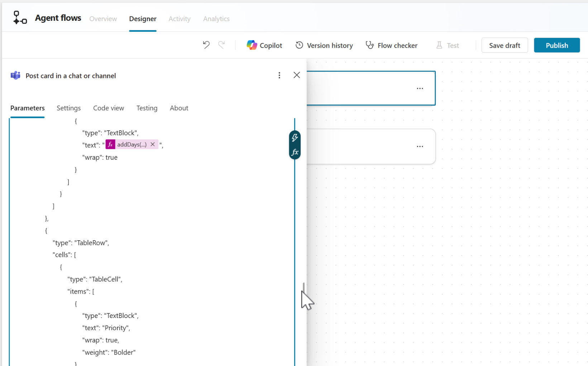
Task: Run the Flow checker
Action: [x=391, y=45]
